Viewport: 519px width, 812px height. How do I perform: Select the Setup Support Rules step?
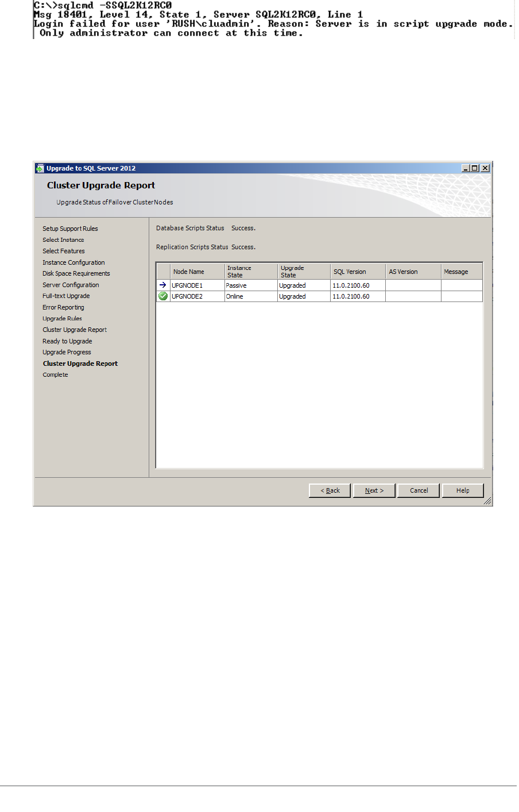point(70,229)
